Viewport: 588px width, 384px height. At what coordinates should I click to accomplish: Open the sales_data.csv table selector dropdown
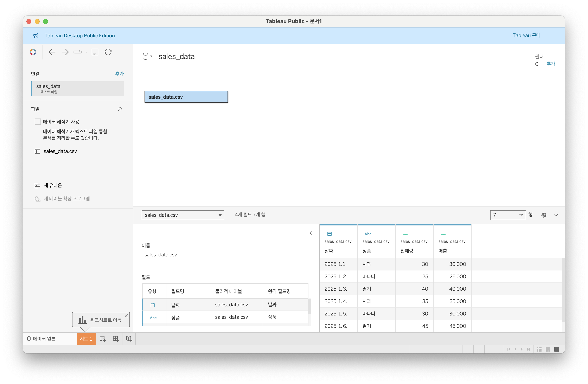point(183,215)
